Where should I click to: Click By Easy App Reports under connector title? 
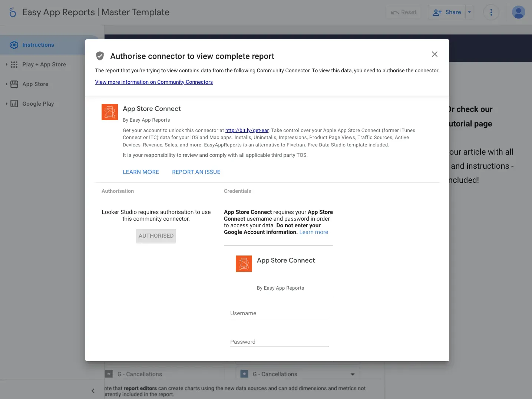click(x=146, y=120)
